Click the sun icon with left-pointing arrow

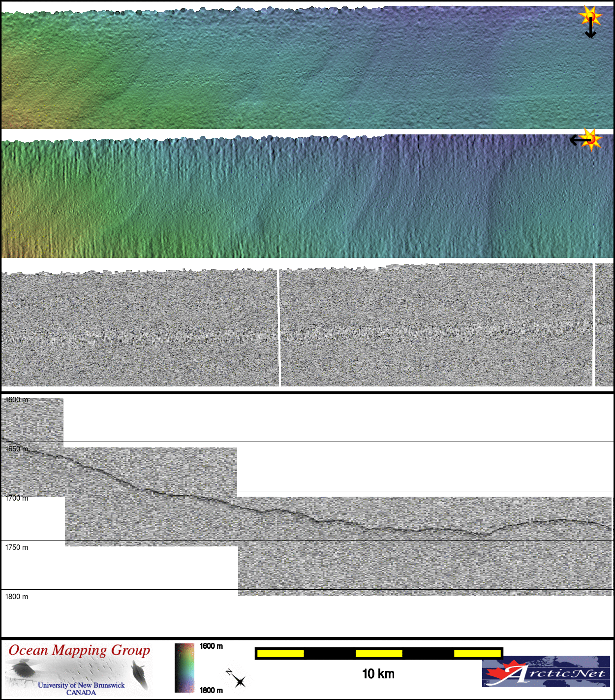coord(585,140)
